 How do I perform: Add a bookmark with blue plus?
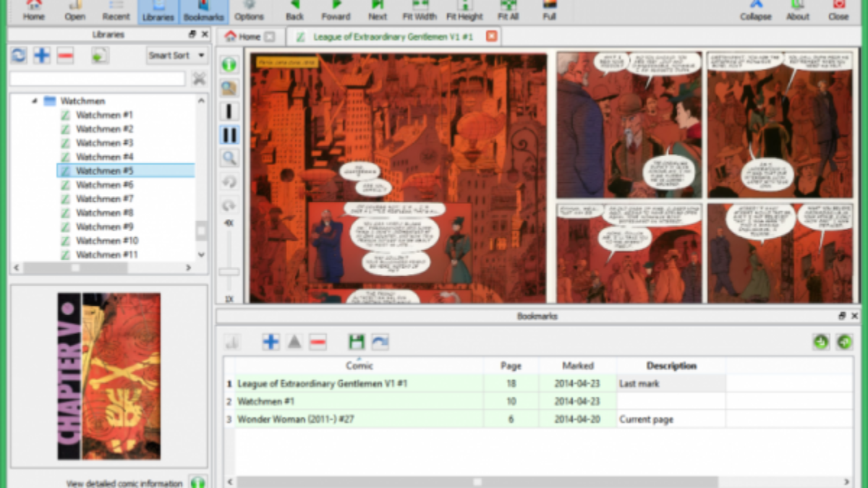coord(271,342)
